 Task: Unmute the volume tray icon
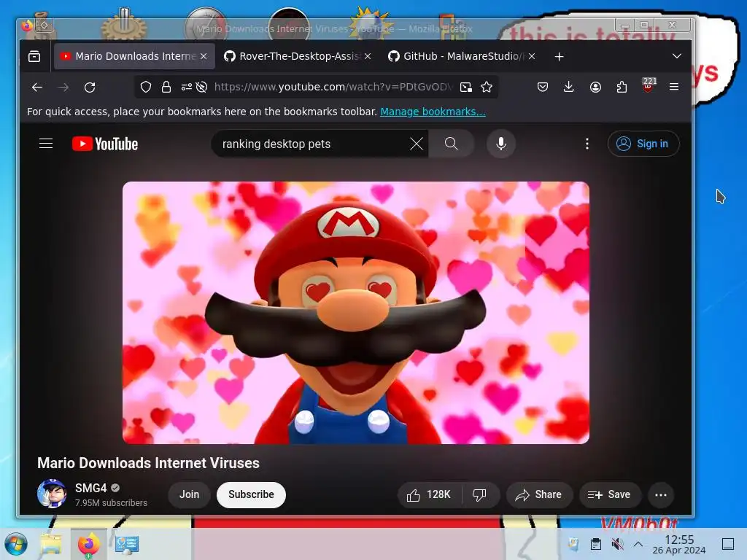617,544
